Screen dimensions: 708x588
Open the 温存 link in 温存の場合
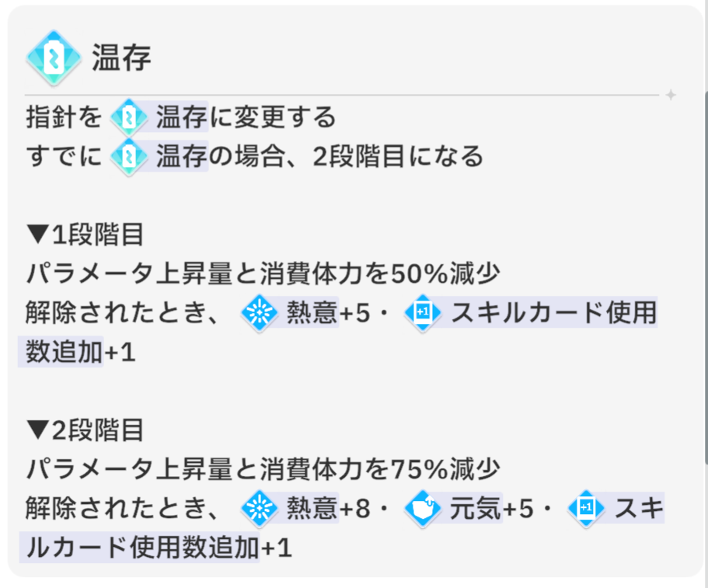click(182, 157)
